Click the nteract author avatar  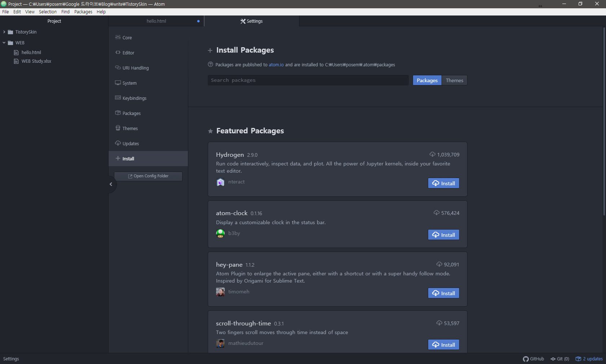[220, 182]
